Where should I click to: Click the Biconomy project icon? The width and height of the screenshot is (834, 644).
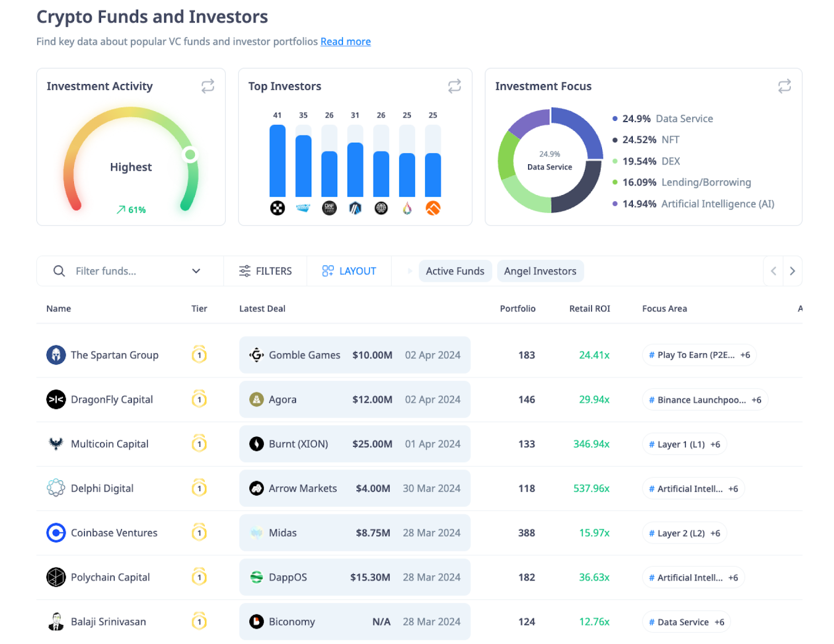(x=256, y=622)
